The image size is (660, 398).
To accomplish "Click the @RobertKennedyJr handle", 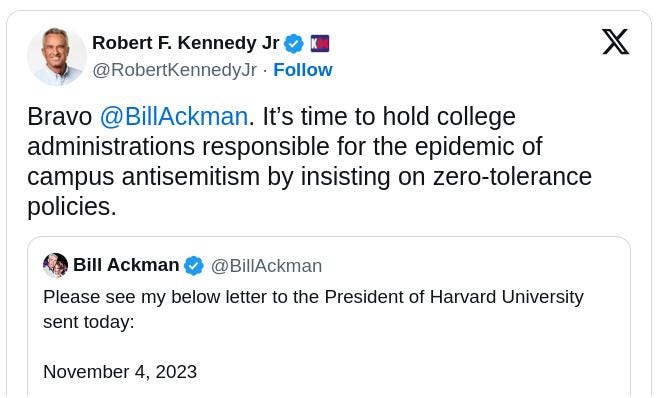I will pyautogui.click(x=174, y=70).
